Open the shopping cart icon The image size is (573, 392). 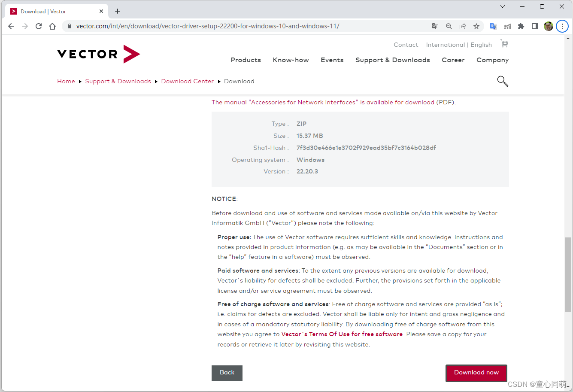[504, 44]
